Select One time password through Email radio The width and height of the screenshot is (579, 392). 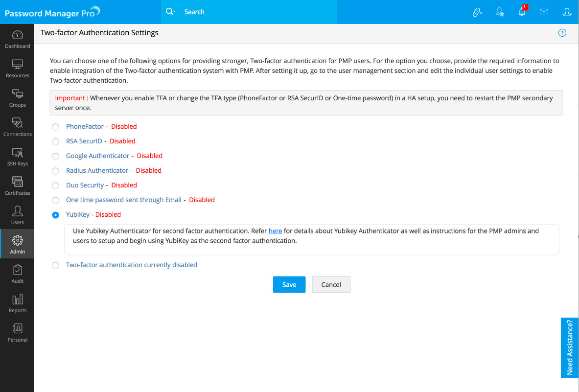click(55, 201)
